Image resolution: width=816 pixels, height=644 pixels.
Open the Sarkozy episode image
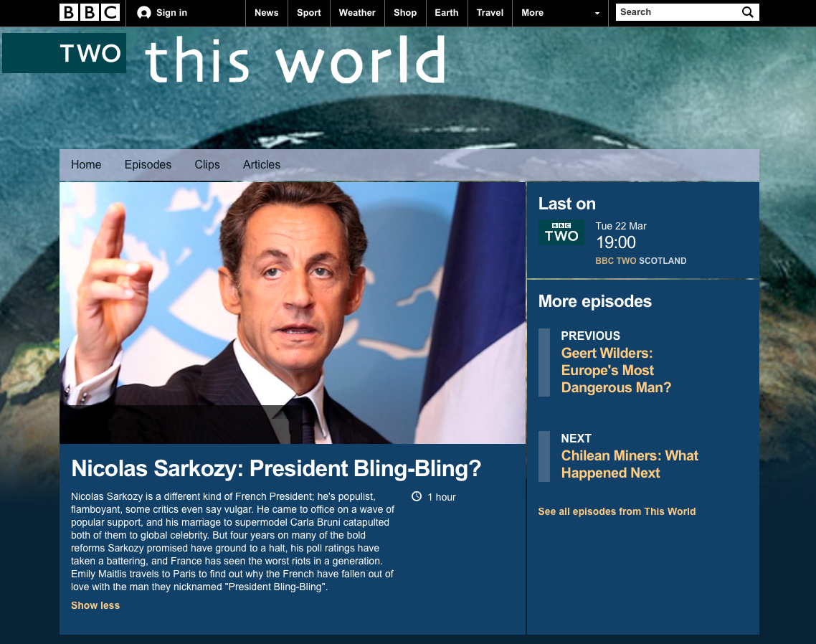(x=293, y=313)
